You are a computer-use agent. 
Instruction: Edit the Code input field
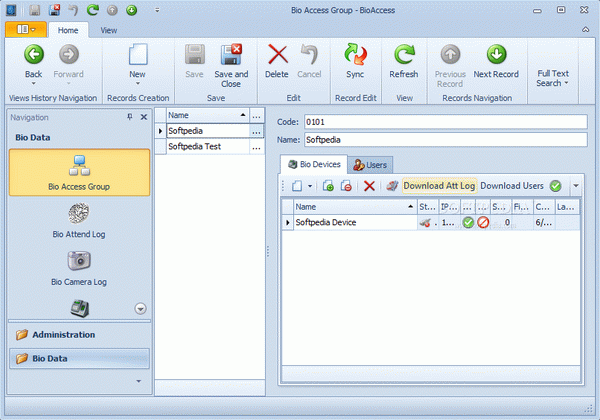(x=446, y=122)
